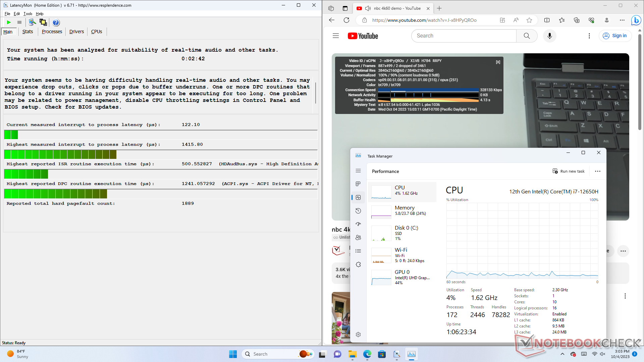Open Task Manager Startup apps icon
This screenshot has height=362, width=644.
point(358,224)
